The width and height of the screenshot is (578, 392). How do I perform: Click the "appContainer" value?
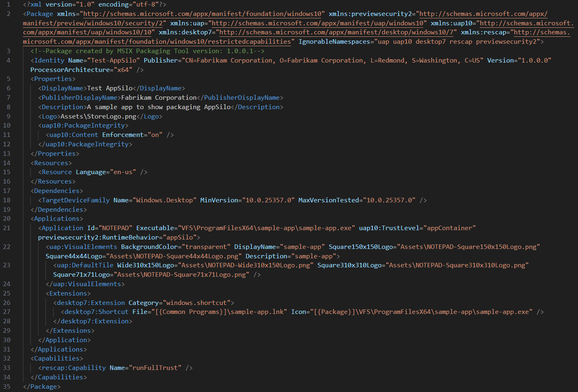point(450,228)
